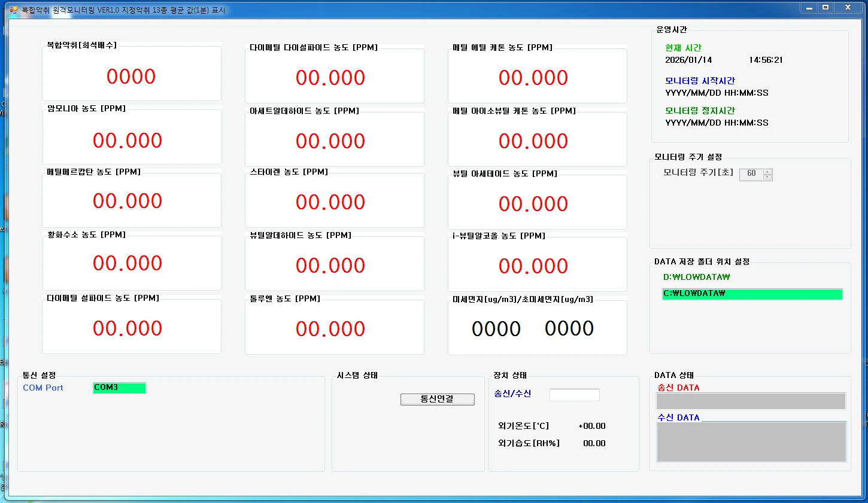This screenshot has width=868, height=503.
Task: Click the i-뷰틸알코올 농도 reading 00.000
Action: (x=533, y=266)
